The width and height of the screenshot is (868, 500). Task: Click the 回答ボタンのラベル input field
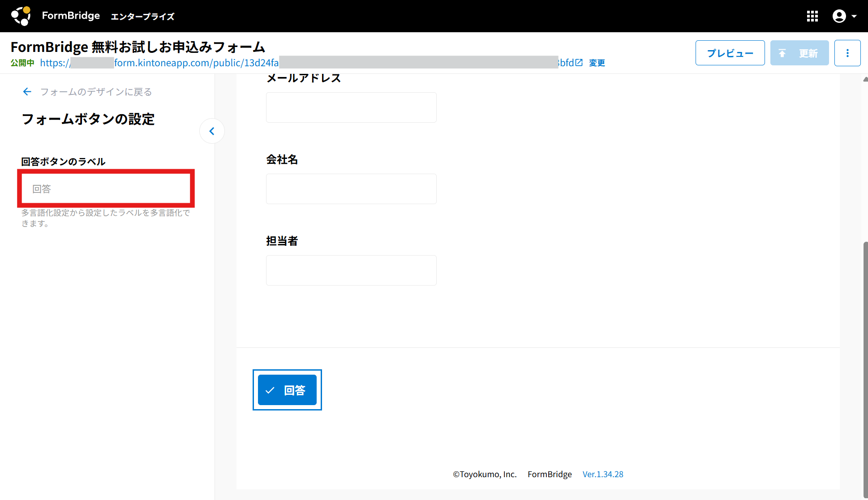[x=106, y=188]
